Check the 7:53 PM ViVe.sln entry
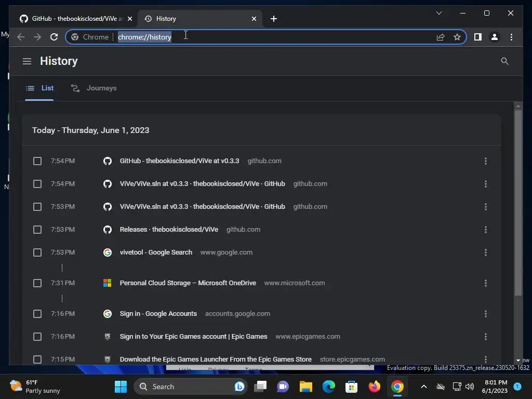 click(x=37, y=207)
